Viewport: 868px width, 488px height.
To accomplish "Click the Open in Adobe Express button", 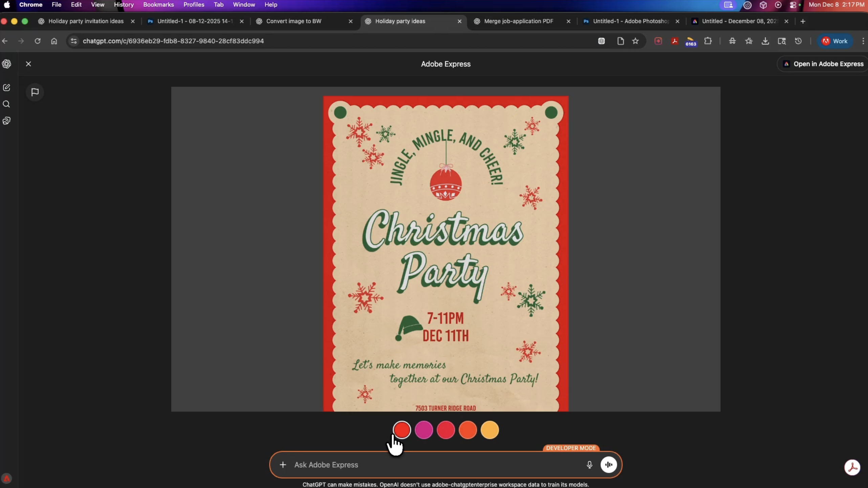I will coord(822,64).
